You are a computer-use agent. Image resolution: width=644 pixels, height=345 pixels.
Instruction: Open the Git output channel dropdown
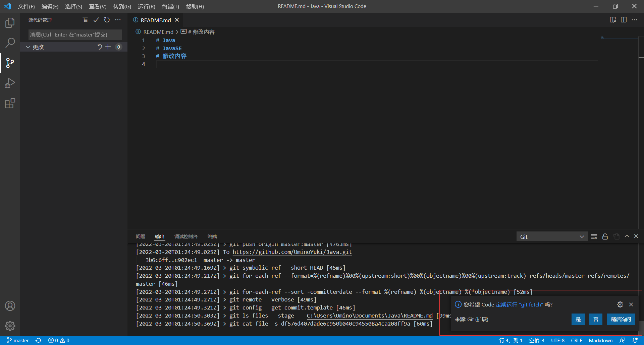coord(552,236)
